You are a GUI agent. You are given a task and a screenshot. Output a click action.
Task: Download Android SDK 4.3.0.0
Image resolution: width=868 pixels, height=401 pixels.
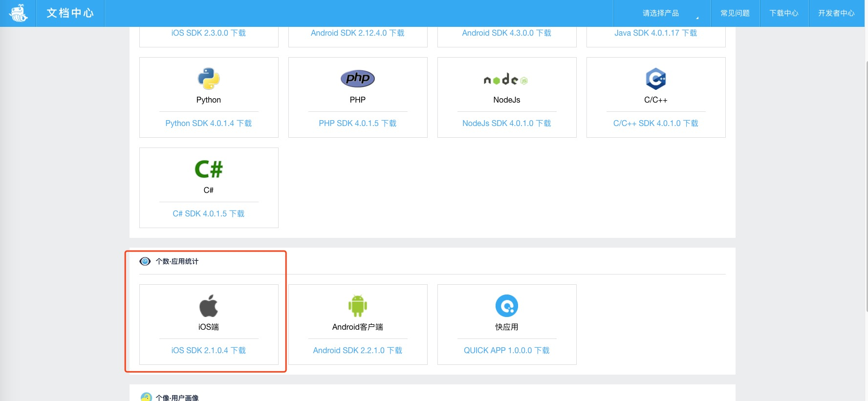507,33
